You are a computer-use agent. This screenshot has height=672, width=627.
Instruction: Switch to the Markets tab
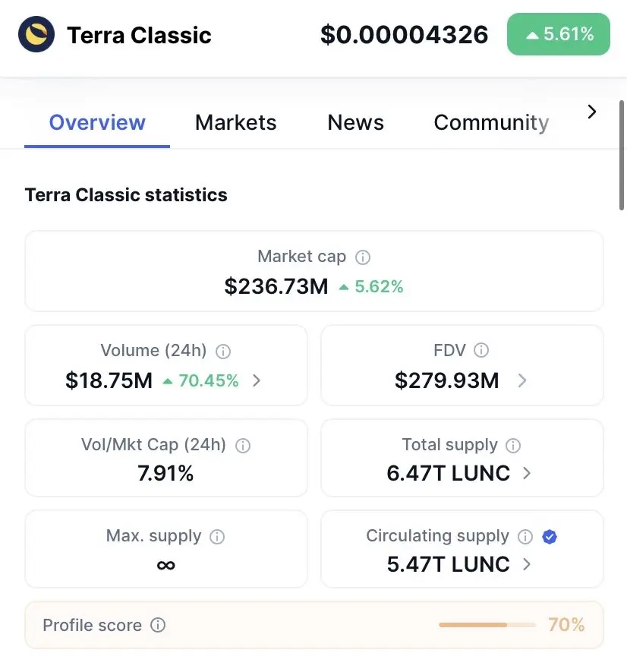pyautogui.click(x=235, y=122)
